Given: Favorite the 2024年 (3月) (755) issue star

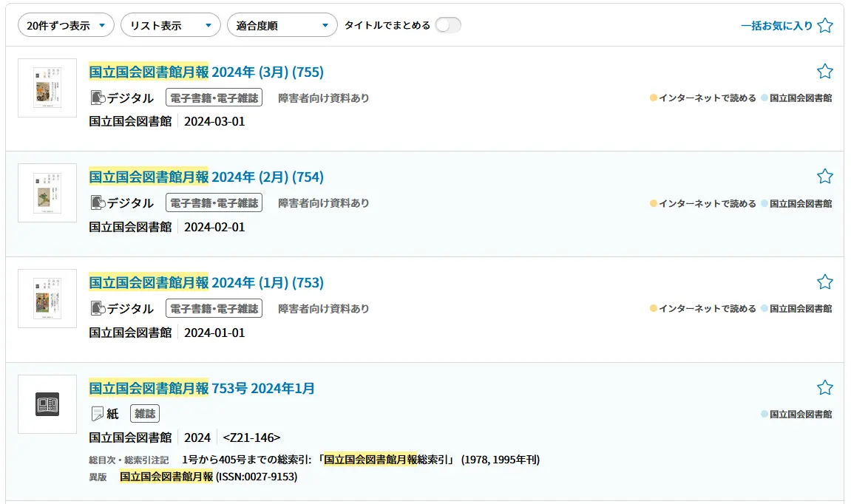Looking at the screenshot, I should [x=825, y=72].
